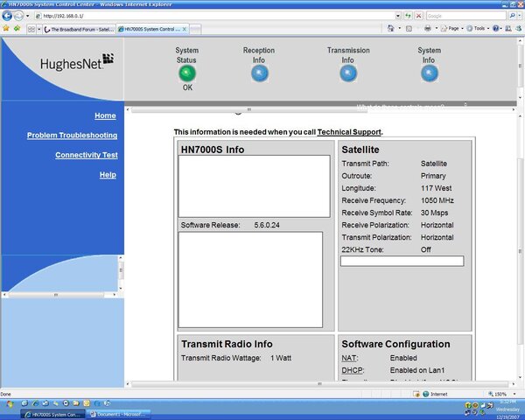This screenshot has width=525, height=420.
Task: Click the Receive Frequency value 1050 MHz
Action: click(x=437, y=200)
